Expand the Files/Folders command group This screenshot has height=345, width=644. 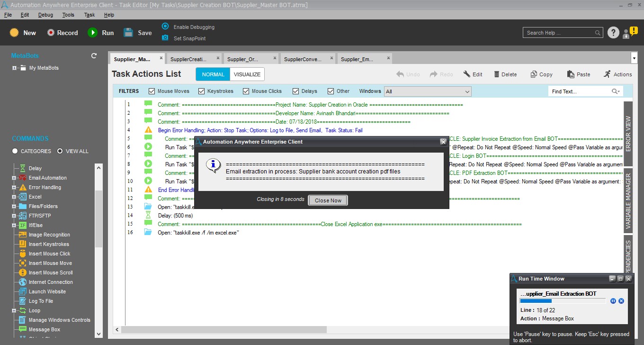14,206
